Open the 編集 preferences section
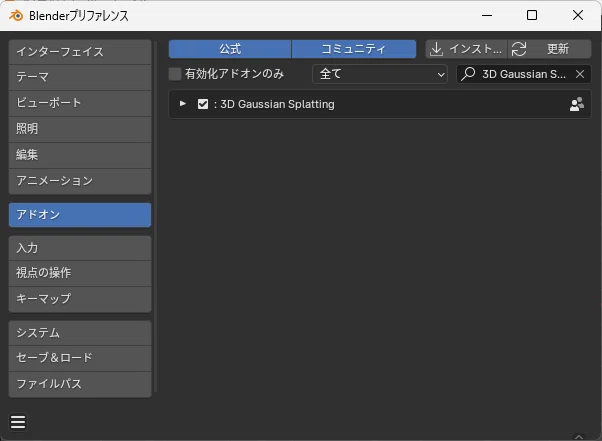Image resolution: width=602 pixels, height=441 pixels. [80, 155]
